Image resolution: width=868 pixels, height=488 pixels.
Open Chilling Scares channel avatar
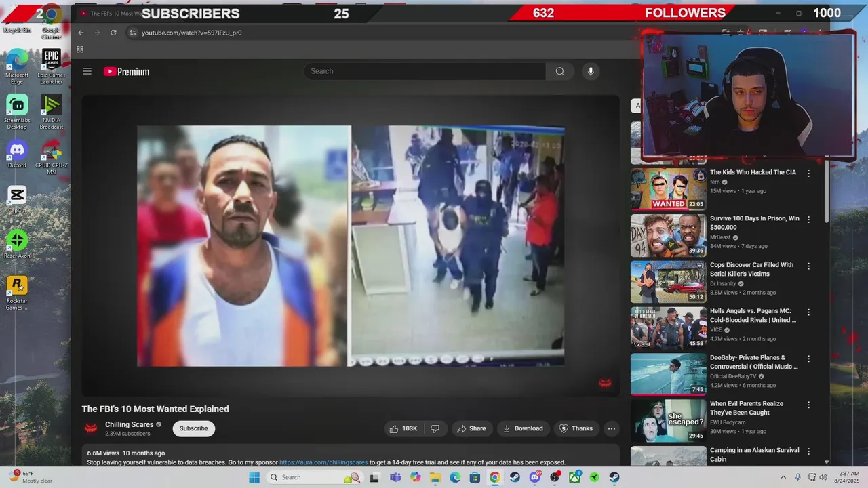(x=91, y=428)
